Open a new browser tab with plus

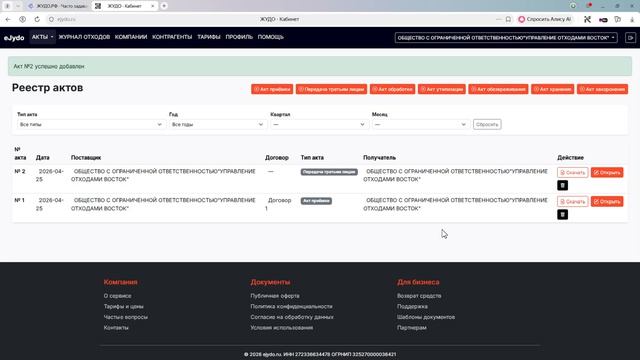coord(164,6)
